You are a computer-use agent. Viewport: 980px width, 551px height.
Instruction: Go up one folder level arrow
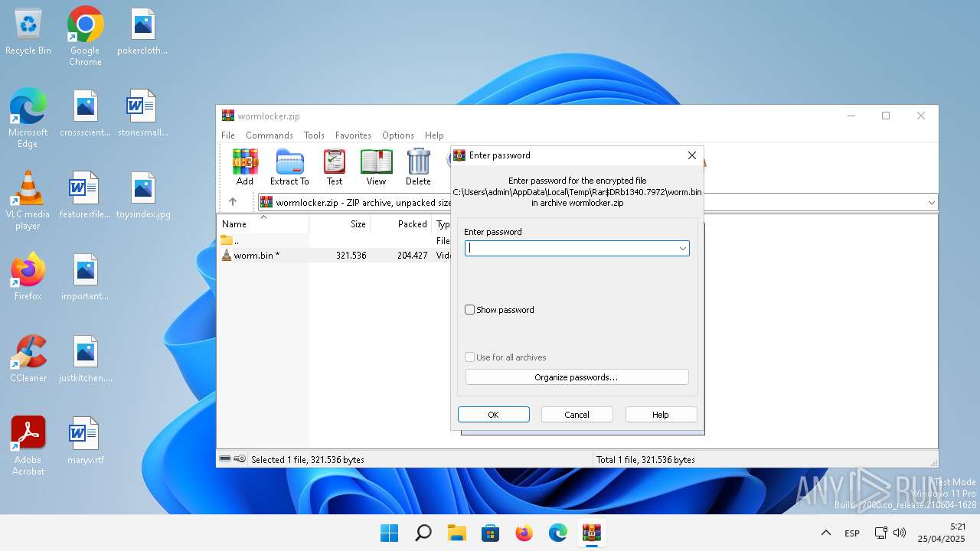click(233, 202)
